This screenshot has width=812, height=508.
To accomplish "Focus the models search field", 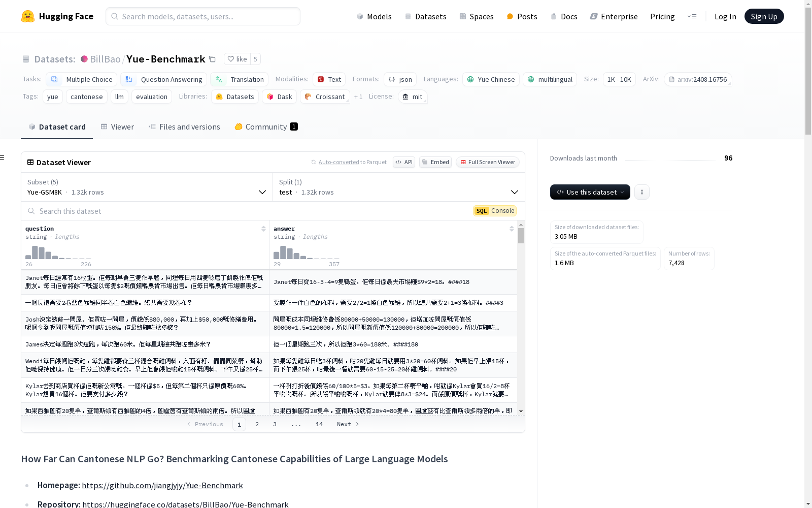I will [203, 16].
